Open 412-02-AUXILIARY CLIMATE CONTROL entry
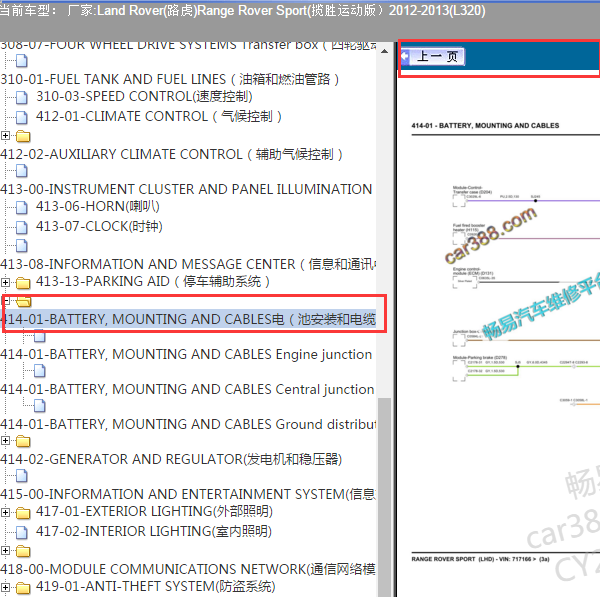The image size is (600, 597). (x=171, y=154)
